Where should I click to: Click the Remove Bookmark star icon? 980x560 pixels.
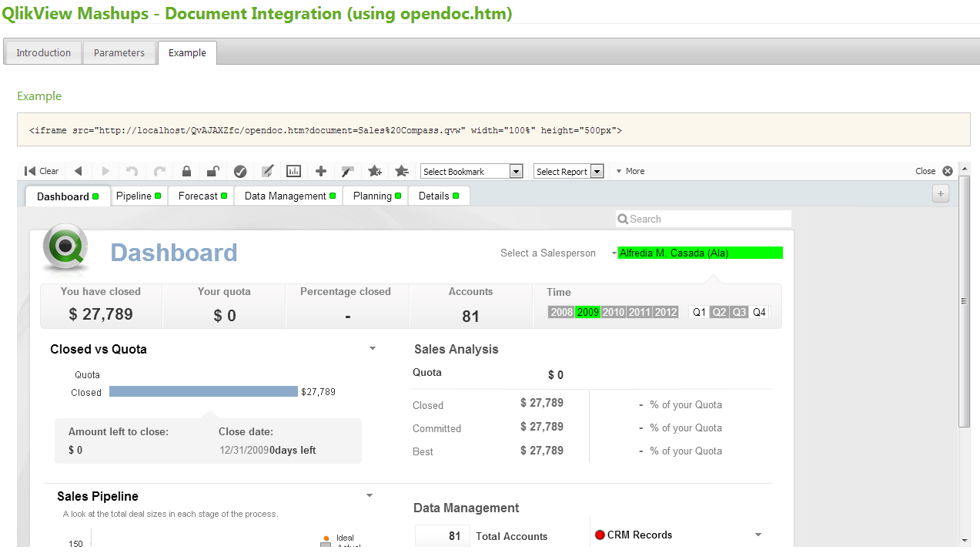click(x=401, y=171)
